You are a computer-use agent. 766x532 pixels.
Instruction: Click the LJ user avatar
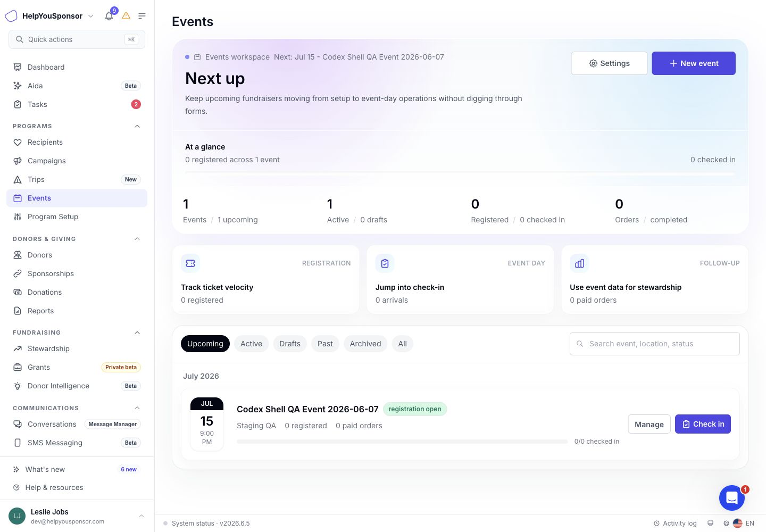point(17,516)
